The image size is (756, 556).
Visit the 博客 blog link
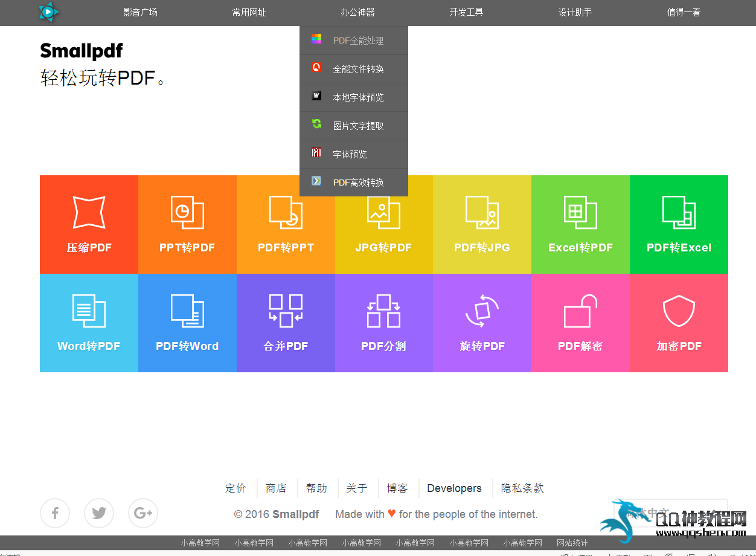pyautogui.click(x=397, y=488)
